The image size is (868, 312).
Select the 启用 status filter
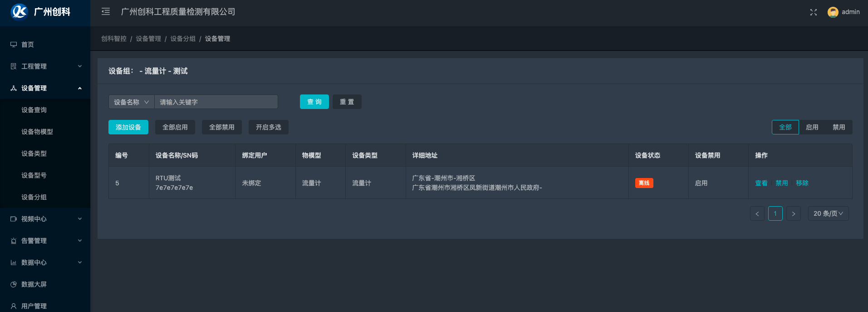click(812, 127)
